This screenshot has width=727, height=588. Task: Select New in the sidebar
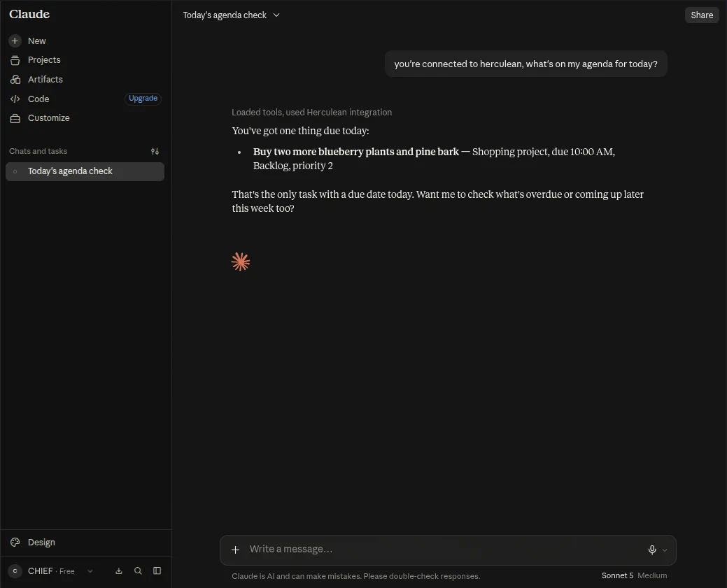point(36,41)
